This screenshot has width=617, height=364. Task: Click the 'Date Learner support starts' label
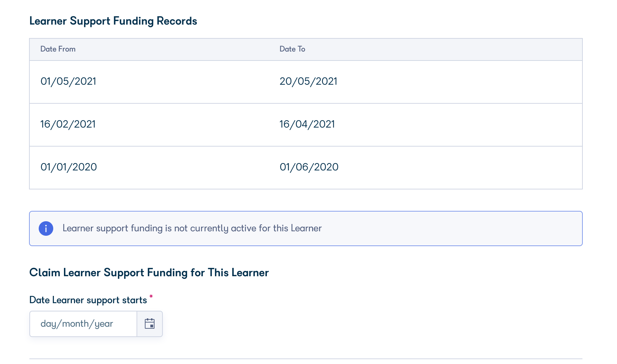click(x=88, y=300)
